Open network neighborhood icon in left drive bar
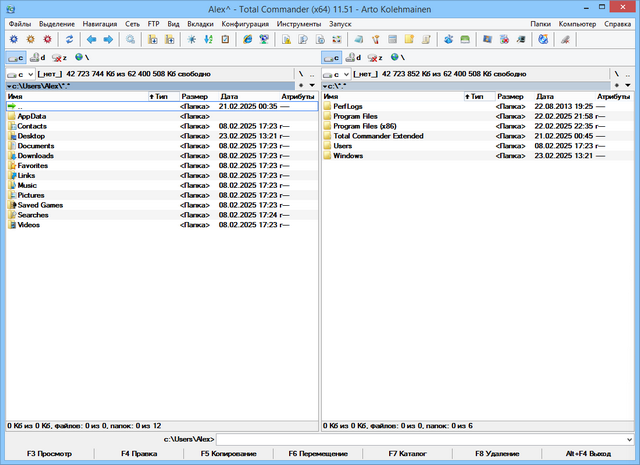The image size is (640, 465). [78, 58]
